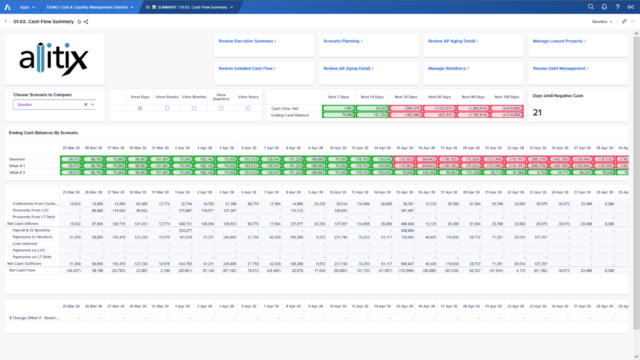Click the alitix logo image
Viewport: 640px width, 360px height.
54,59
